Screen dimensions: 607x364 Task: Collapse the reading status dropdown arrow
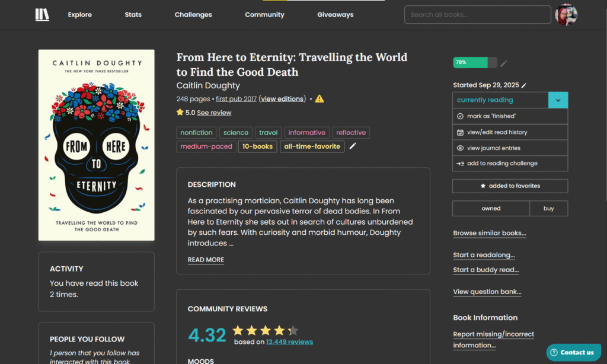(558, 100)
